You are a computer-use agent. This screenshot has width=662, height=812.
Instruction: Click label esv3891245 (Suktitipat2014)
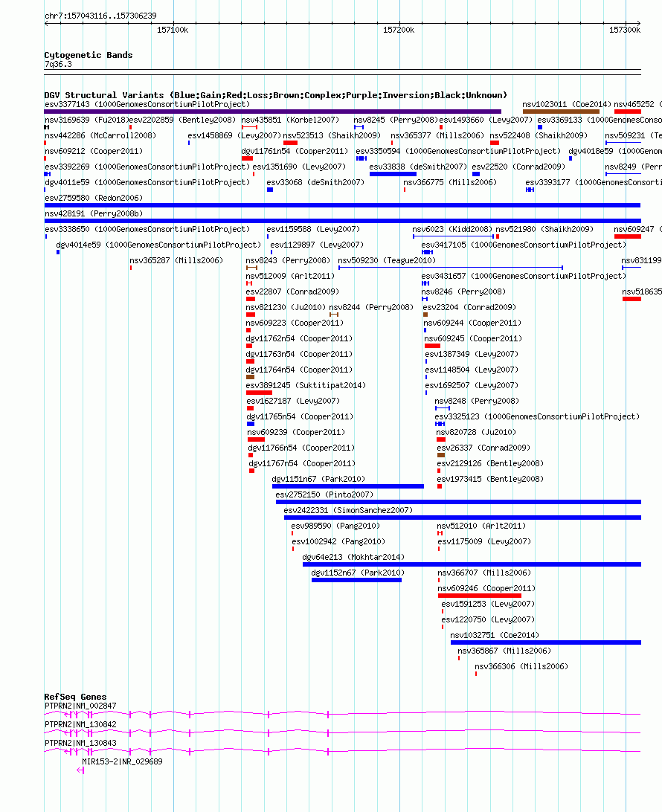[x=306, y=385]
